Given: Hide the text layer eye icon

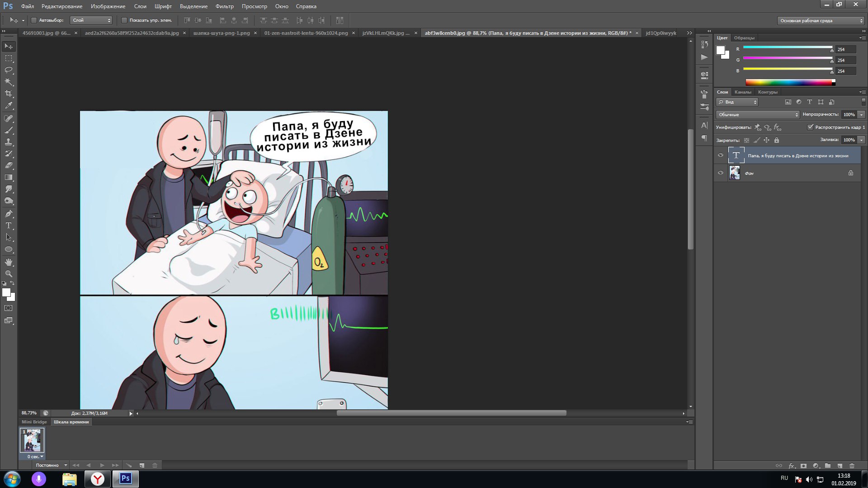Looking at the screenshot, I should [x=721, y=155].
